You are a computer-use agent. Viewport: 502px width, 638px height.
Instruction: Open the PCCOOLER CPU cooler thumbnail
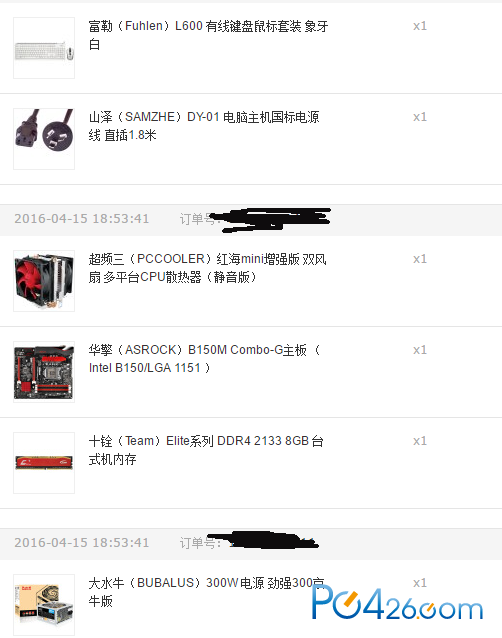click(x=44, y=281)
